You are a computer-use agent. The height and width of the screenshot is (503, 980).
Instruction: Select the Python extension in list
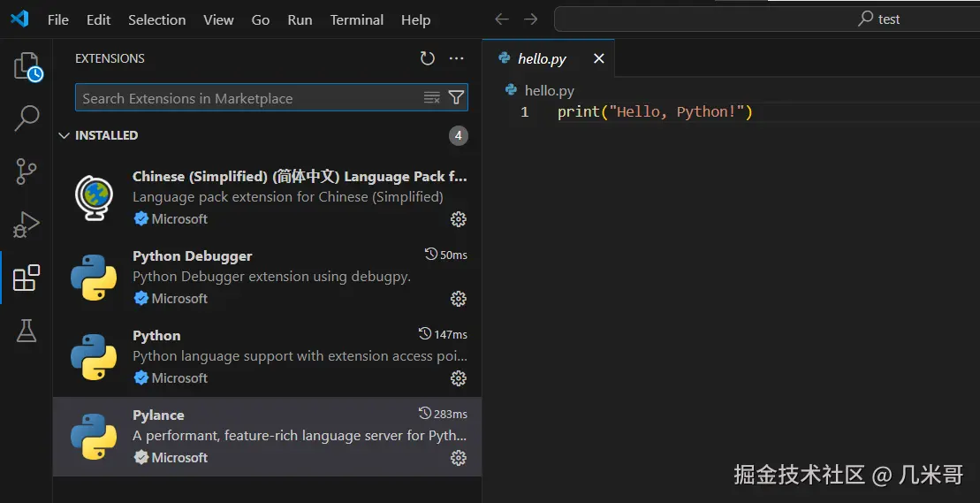(x=265, y=356)
